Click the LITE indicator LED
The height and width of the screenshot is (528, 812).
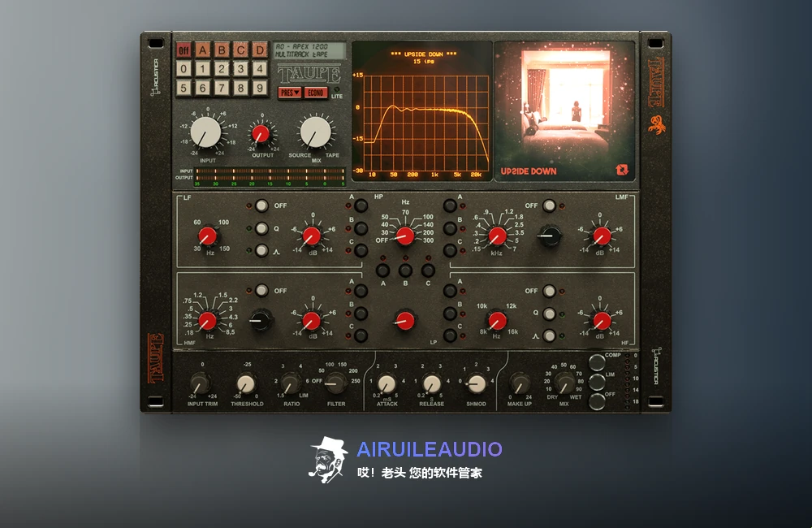[x=337, y=89]
